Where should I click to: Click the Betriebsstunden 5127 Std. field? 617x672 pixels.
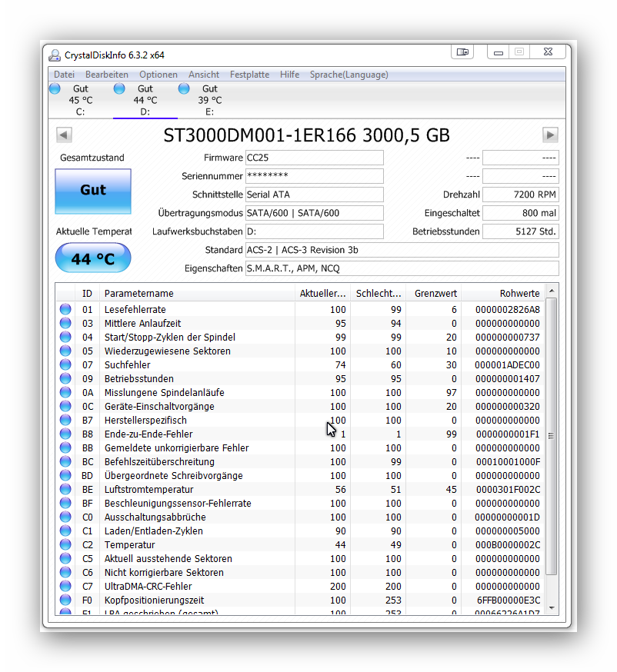[521, 231]
